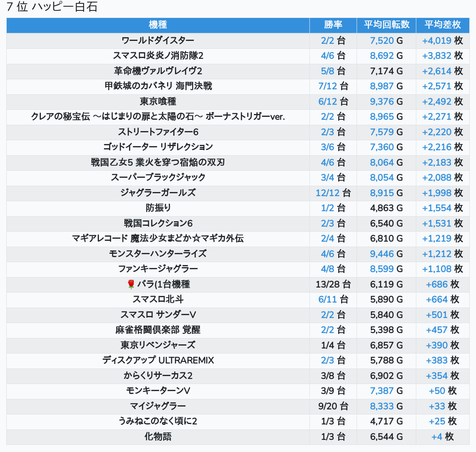Click the 7,520 G average spins value
The image size is (476, 452).
pyautogui.click(x=387, y=40)
